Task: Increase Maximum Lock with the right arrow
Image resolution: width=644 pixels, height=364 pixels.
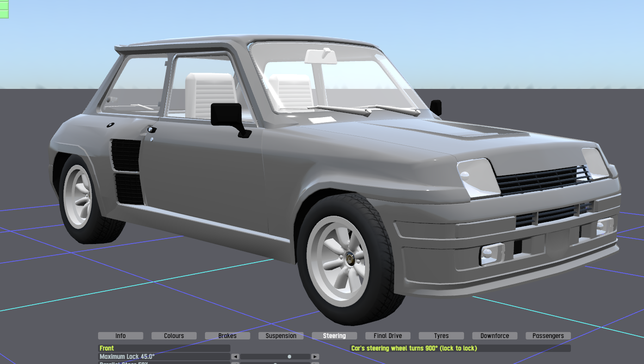Action: coord(315,357)
